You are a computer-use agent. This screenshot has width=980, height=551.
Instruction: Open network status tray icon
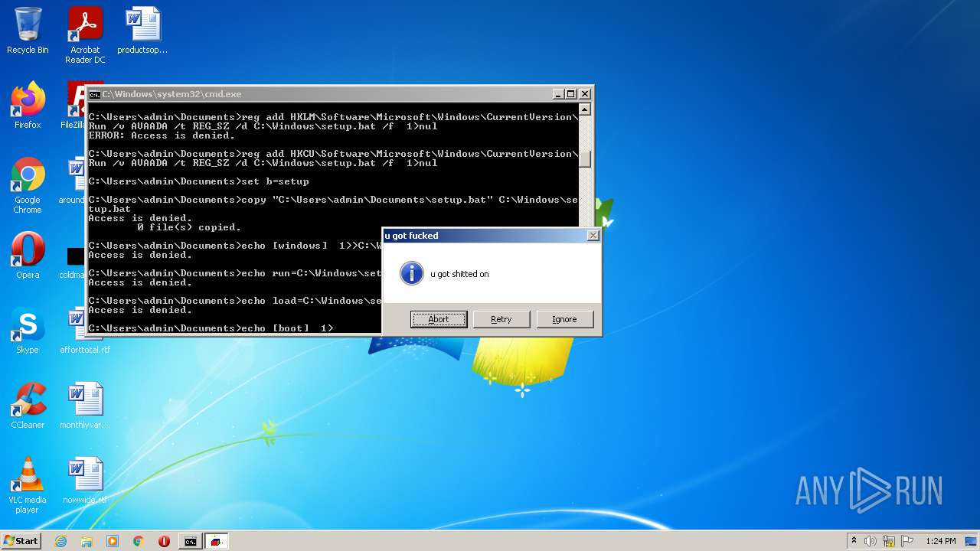pos(889,541)
